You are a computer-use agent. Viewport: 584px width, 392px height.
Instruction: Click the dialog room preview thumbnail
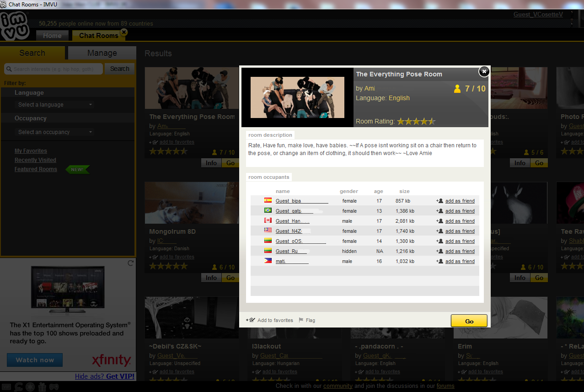pyautogui.click(x=297, y=97)
